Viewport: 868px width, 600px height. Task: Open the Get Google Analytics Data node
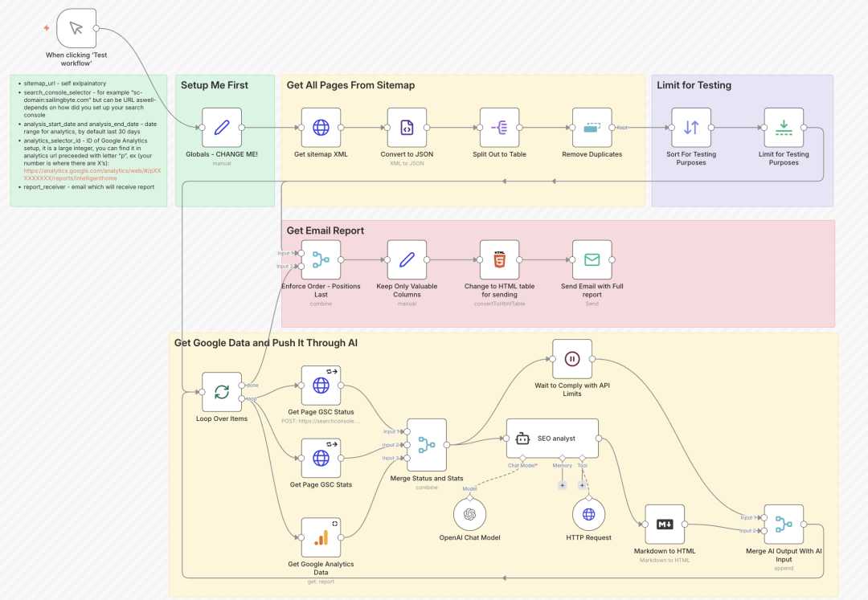pyautogui.click(x=321, y=537)
